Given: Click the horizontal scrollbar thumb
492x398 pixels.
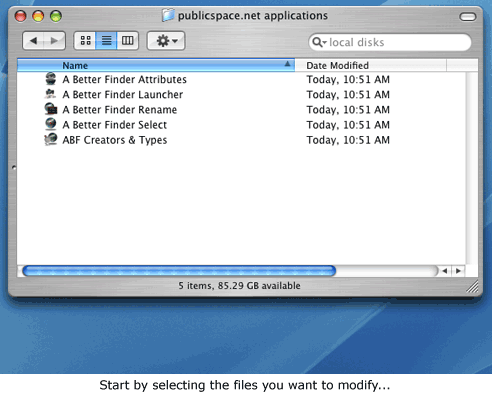Looking at the screenshot, I should click(x=179, y=271).
